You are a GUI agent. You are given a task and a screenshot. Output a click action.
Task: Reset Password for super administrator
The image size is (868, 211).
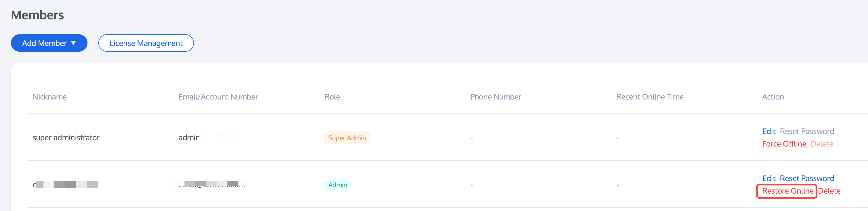(x=807, y=131)
